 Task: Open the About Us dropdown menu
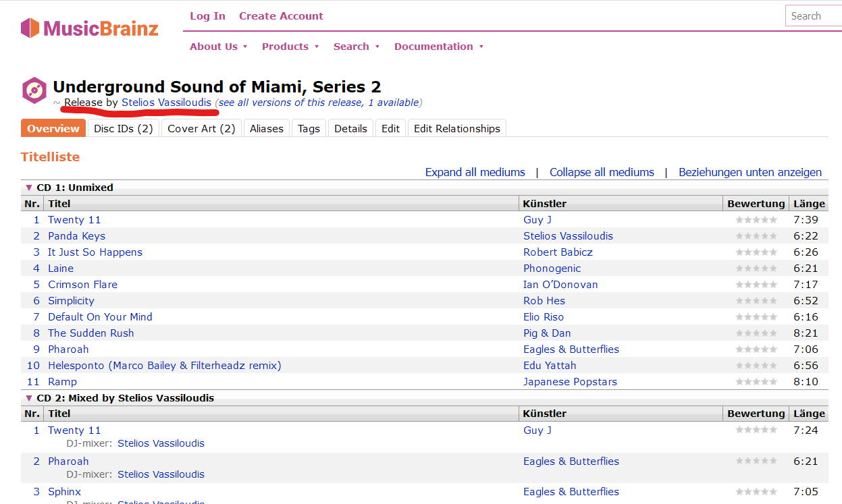coord(219,47)
